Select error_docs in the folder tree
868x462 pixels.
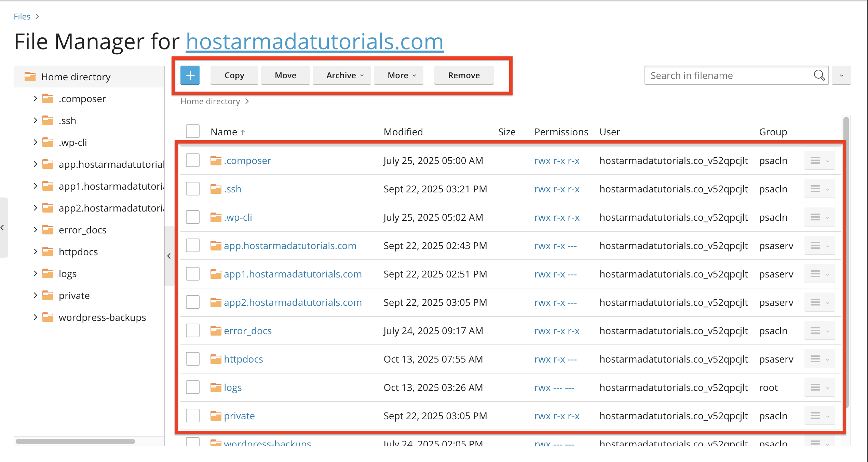82,230
